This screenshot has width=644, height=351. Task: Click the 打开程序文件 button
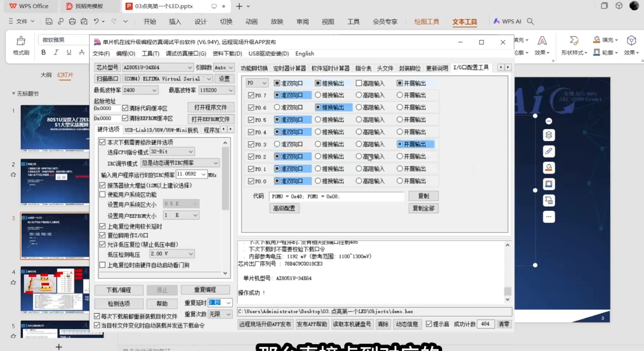click(212, 107)
